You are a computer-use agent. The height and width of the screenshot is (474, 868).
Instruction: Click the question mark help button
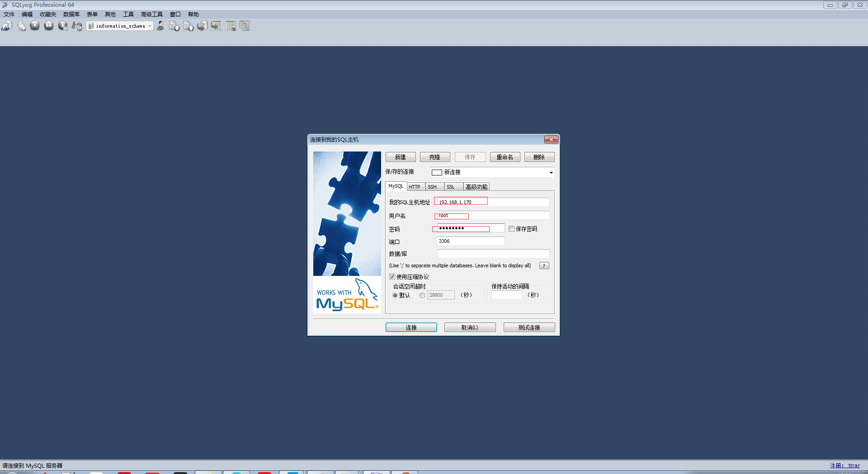[x=544, y=265]
